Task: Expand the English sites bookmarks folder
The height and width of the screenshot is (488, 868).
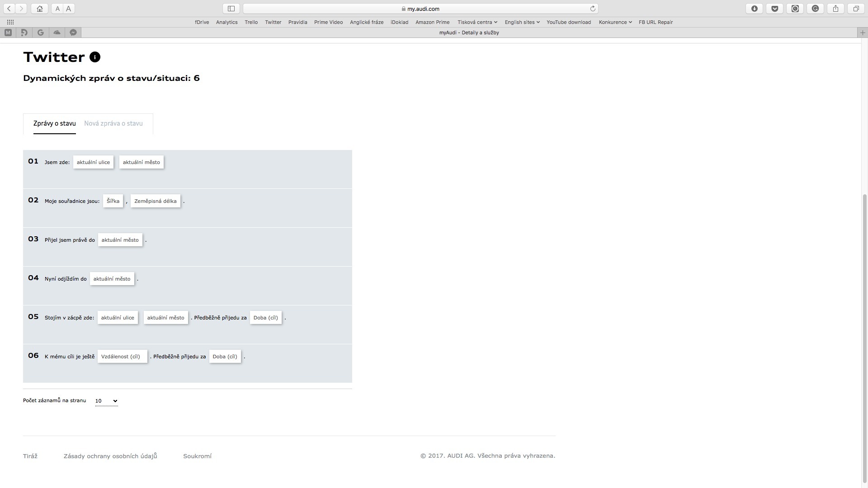Action: (x=522, y=22)
